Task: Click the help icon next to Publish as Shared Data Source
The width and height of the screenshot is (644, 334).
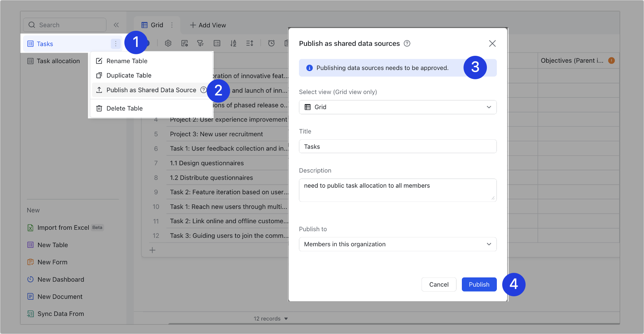Action: pos(203,90)
